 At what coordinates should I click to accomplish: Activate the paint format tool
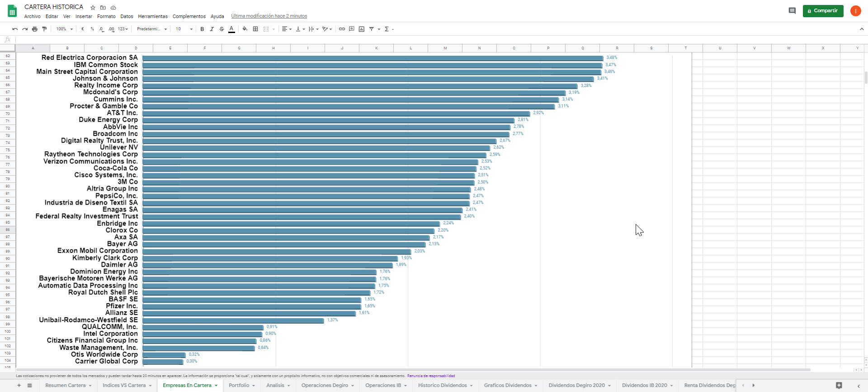(x=44, y=29)
